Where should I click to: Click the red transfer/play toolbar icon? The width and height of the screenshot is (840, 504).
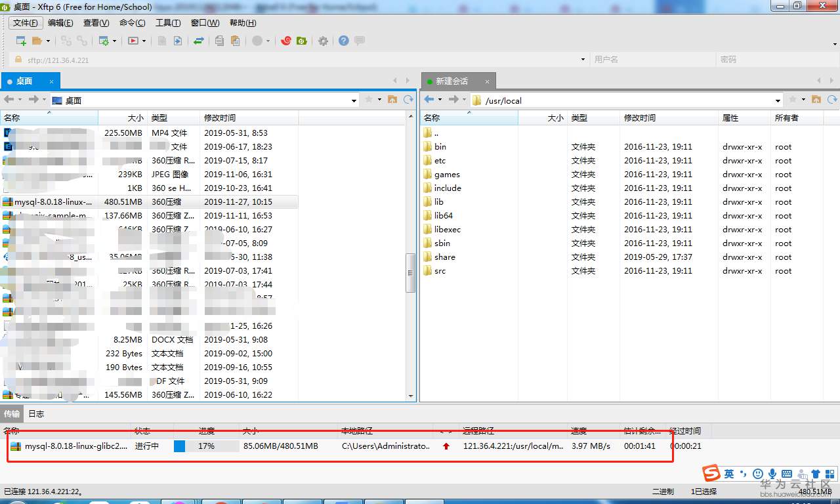(133, 41)
